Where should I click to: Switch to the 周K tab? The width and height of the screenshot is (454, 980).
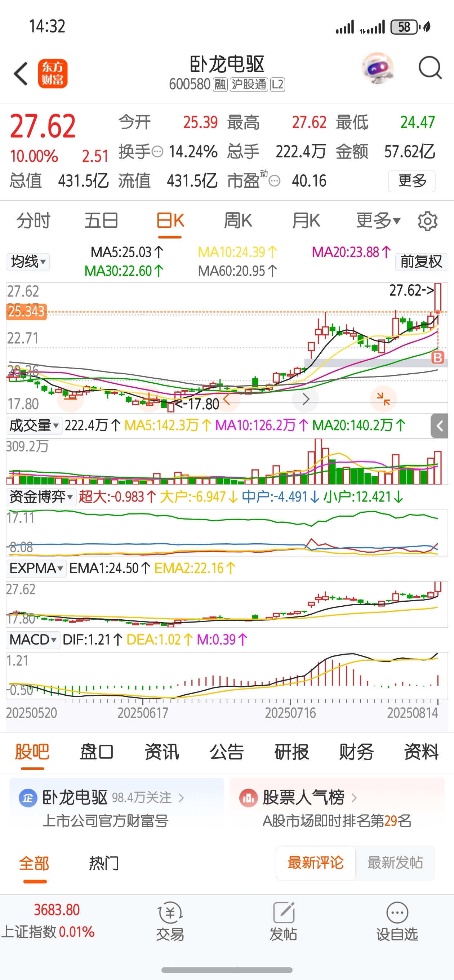click(238, 220)
